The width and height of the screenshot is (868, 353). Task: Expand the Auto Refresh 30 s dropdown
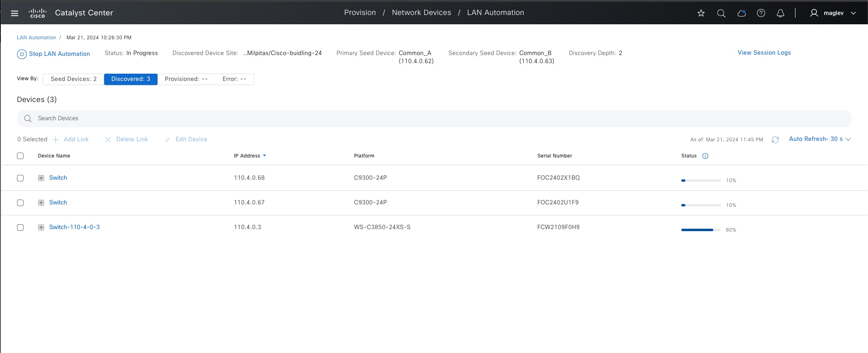(x=820, y=139)
